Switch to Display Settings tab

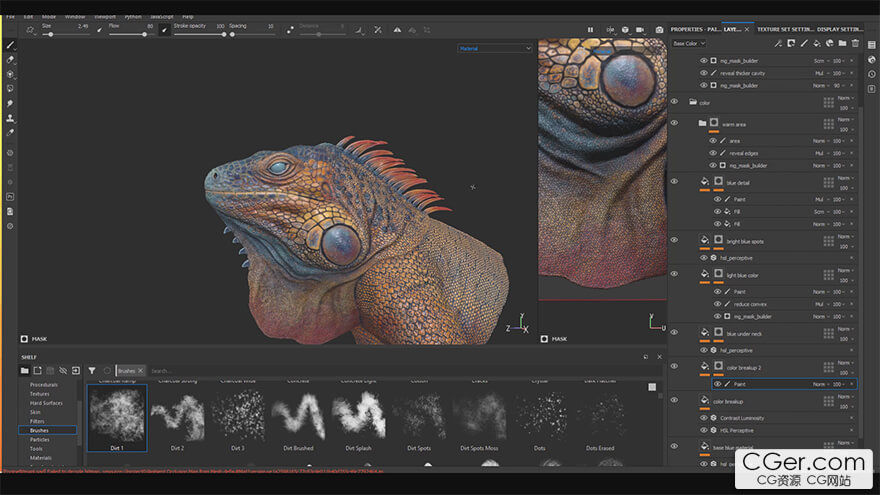[x=840, y=29]
